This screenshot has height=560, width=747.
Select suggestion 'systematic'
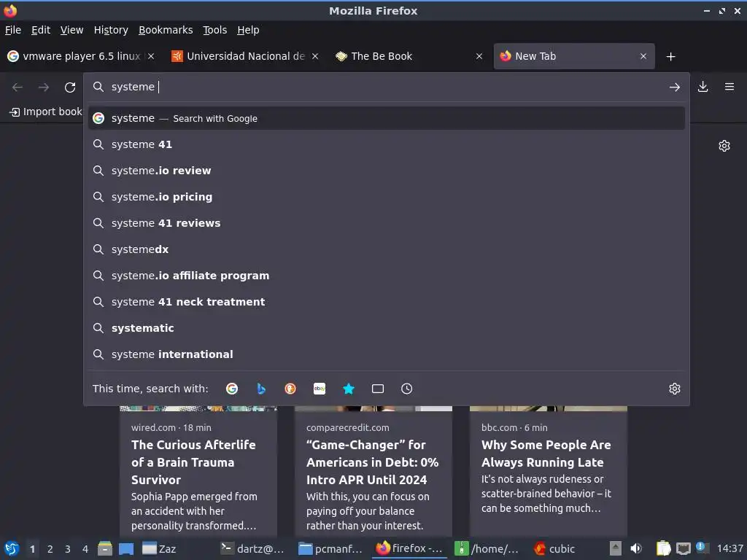pos(387,328)
